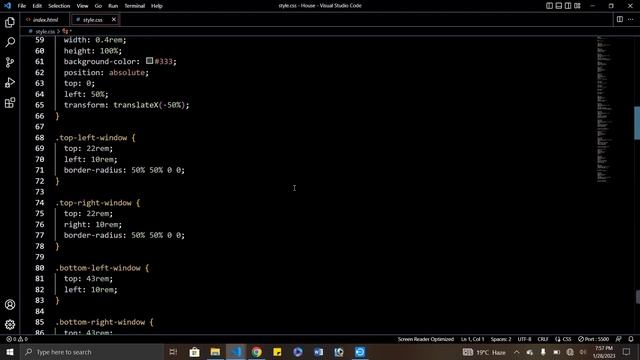Image resolution: width=640 pixels, height=360 pixels.
Task: Open the Run and Debug view
Action: coord(10,82)
